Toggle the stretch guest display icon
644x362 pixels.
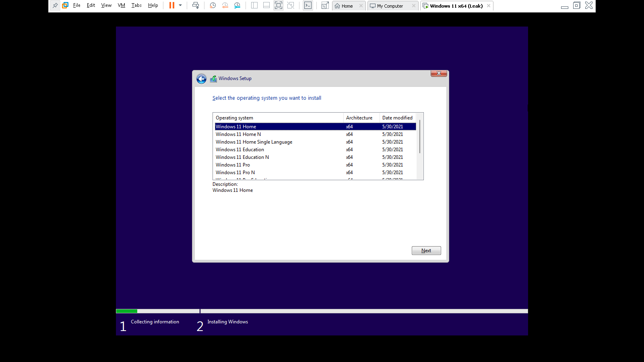click(x=325, y=6)
